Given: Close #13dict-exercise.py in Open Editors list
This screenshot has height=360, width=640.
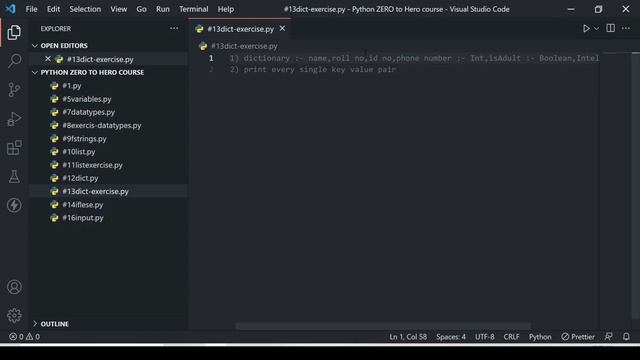Looking at the screenshot, I should [48, 59].
